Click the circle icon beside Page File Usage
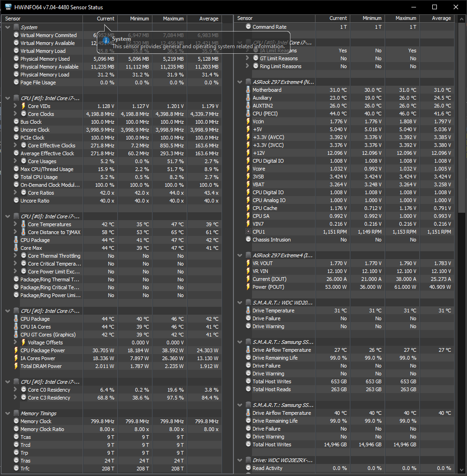 16,82
